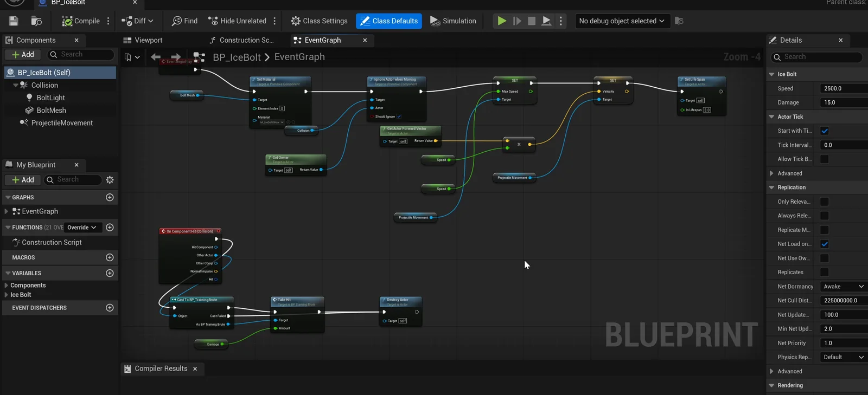Toggle Hide Unrelated nodes
Screen dimensions: 868x395
coord(237,21)
